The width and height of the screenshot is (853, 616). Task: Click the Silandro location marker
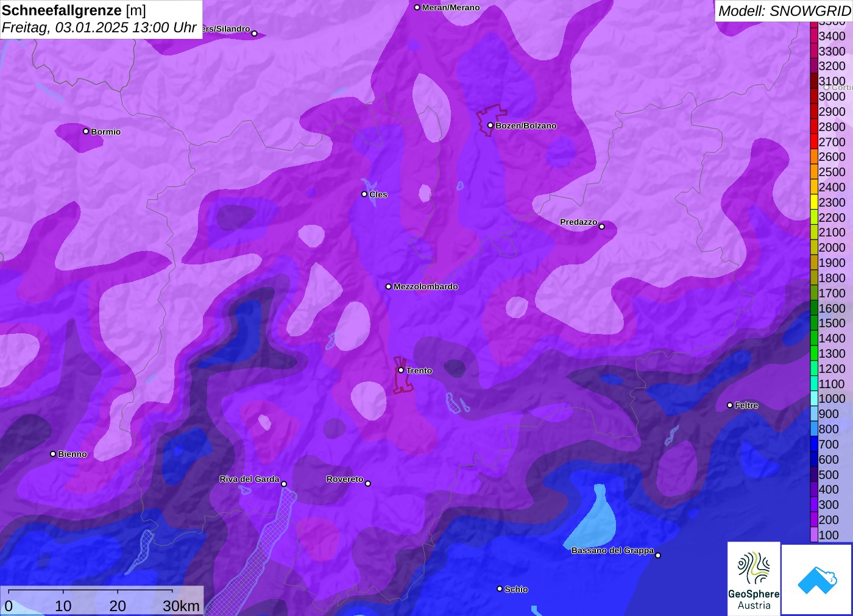[x=255, y=34]
